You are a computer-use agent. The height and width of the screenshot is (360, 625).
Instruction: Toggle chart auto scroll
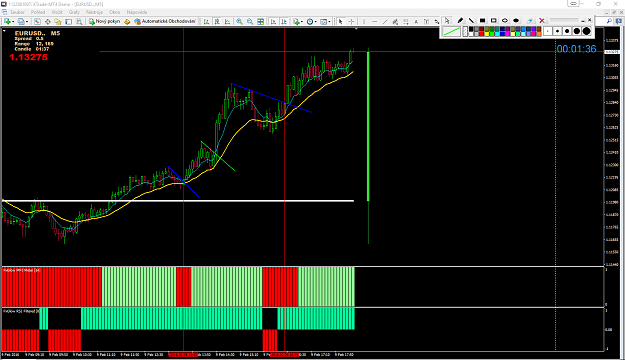274,22
